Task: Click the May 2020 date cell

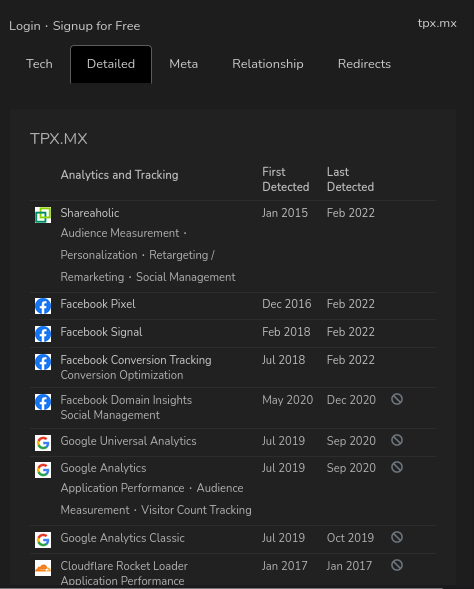Action: click(288, 400)
